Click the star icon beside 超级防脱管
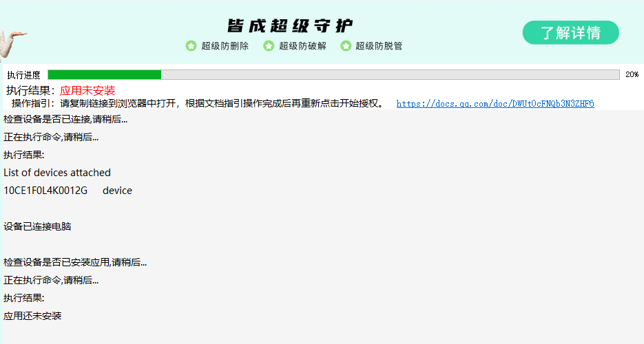 coord(346,46)
